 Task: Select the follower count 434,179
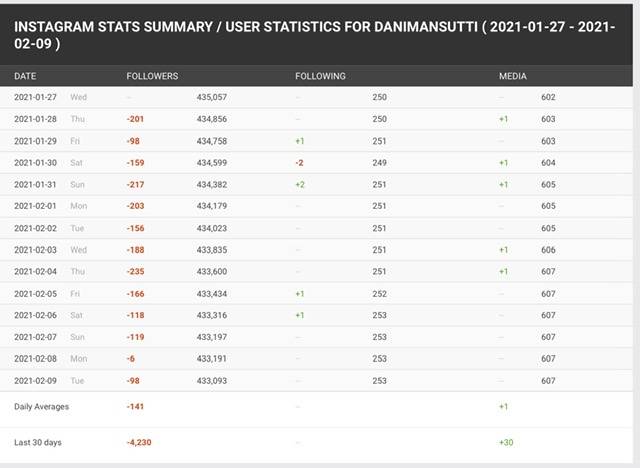coord(211,206)
